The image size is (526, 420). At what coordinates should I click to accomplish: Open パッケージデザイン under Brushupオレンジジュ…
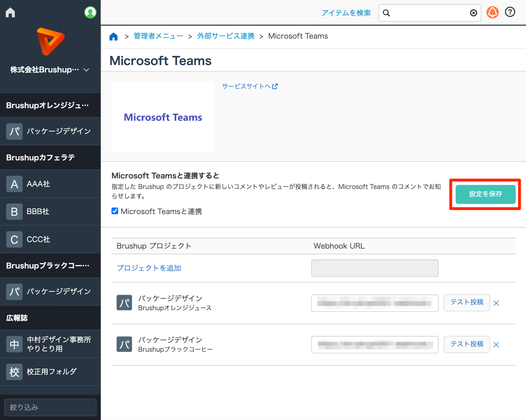[50, 132]
